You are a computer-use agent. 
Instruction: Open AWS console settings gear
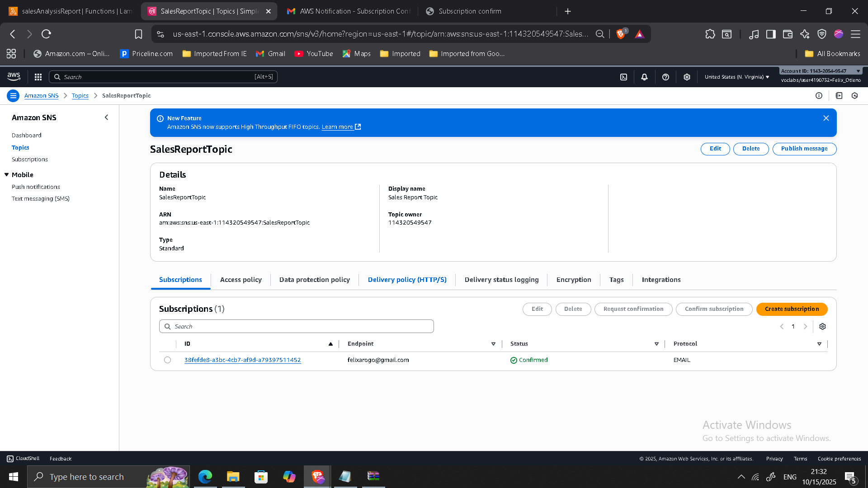click(x=687, y=77)
